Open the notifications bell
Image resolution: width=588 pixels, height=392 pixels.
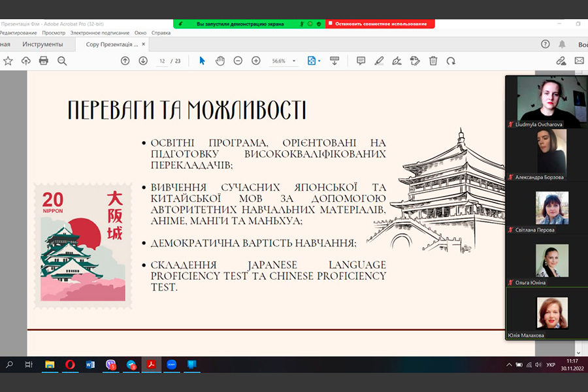tap(562, 44)
